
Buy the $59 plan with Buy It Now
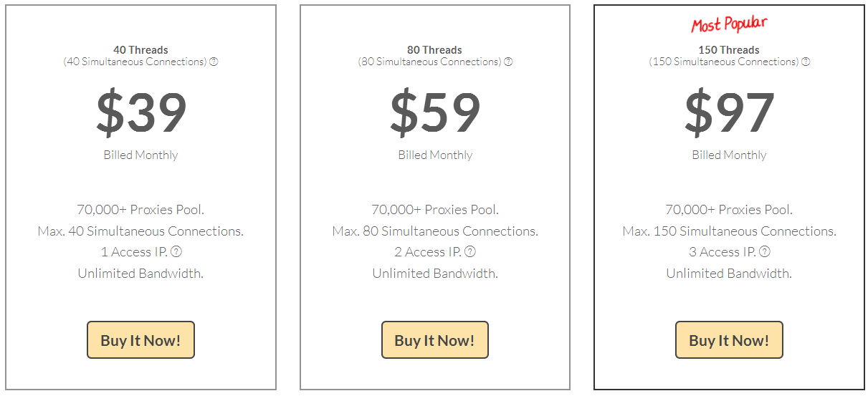pyautogui.click(x=435, y=340)
